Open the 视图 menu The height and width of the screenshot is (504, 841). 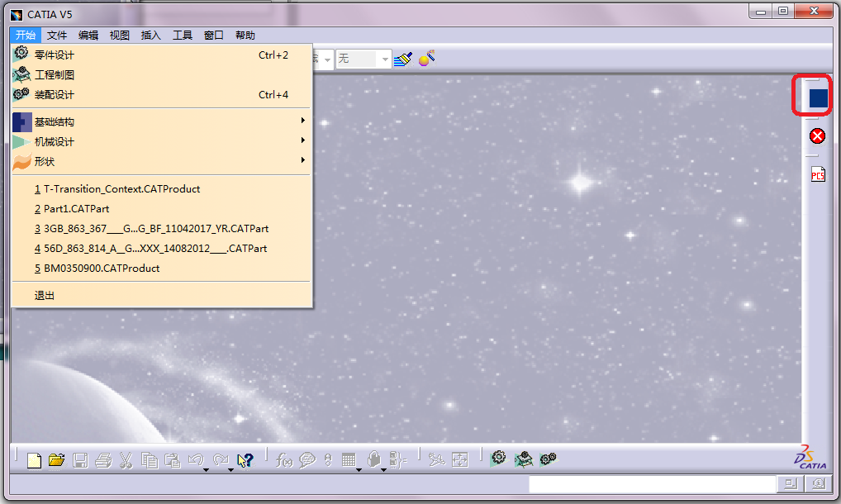tap(120, 36)
